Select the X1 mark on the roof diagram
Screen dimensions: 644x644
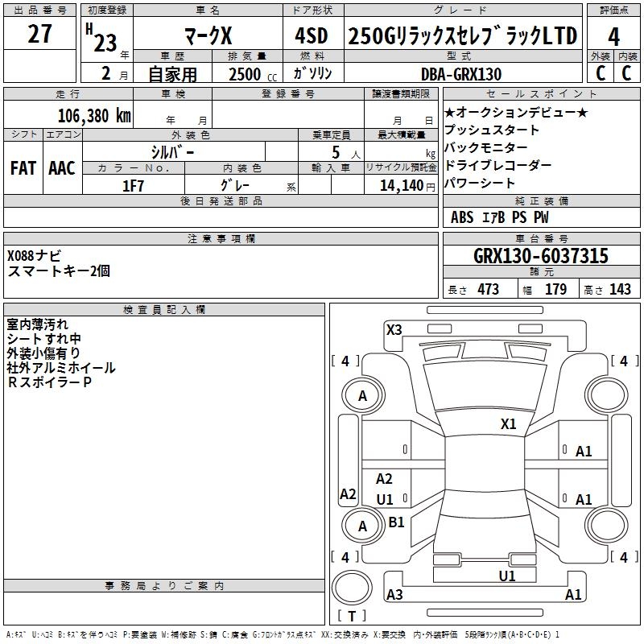pyautogui.click(x=508, y=424)
